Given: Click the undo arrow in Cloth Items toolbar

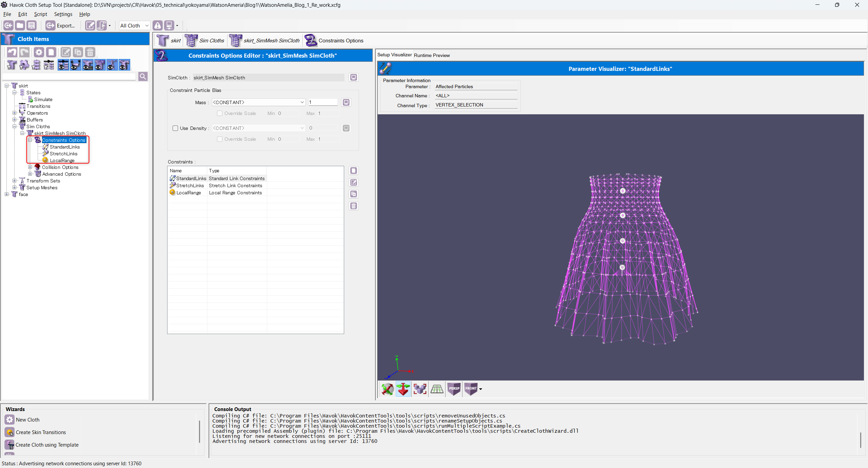Looking at the screenshot, I should (x=12, y=52).
